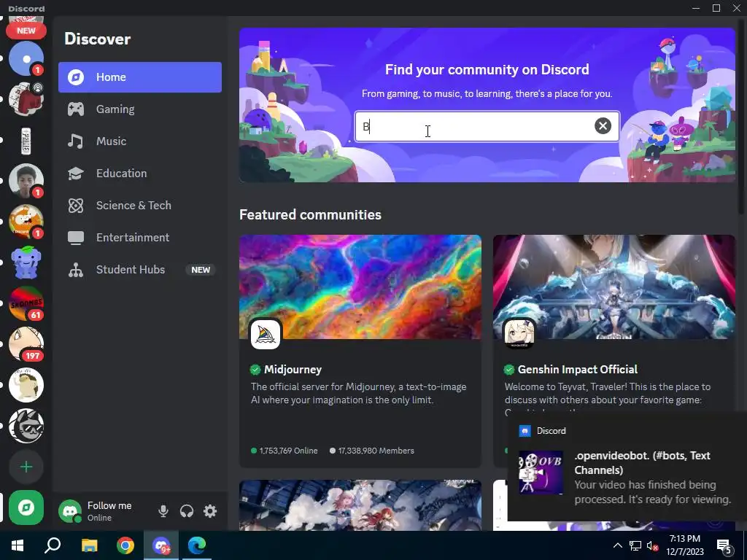Open the .openvideobot notification popup
This screenshot has height=560, width=747.
(x=627, y=467)
